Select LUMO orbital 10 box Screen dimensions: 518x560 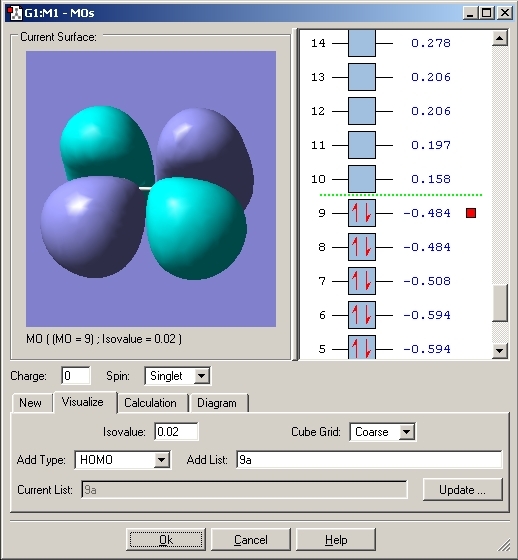pos(362,179)
